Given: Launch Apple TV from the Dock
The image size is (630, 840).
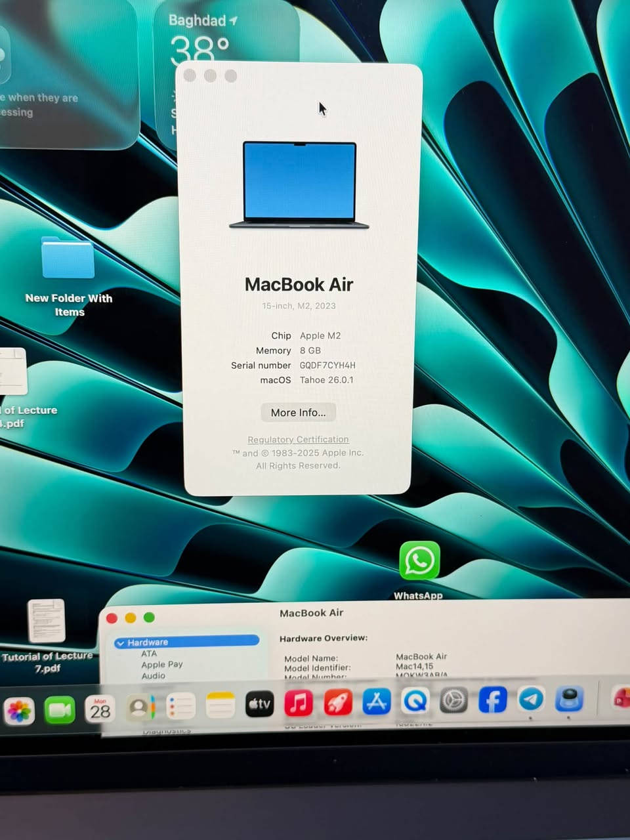Looking at the screenshot, I should [x=259, y=704].
